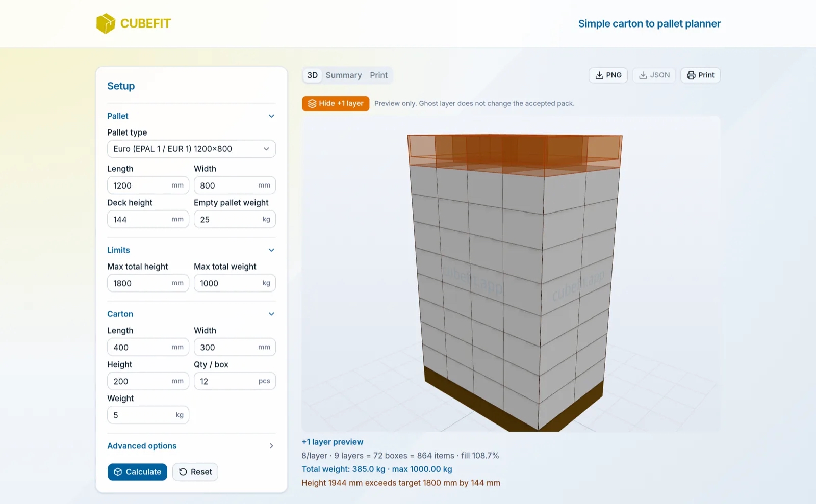Screen dimensions: 816x504
Task: Click the CUBEFIT brand name
Action: 145,23
